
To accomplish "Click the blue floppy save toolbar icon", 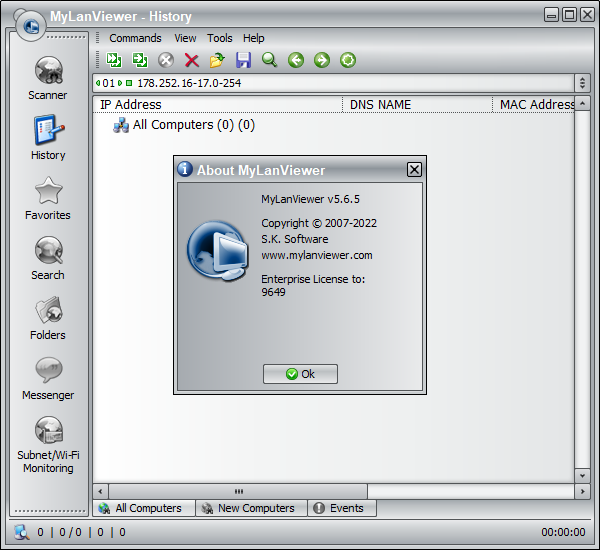I will click(x=243, y=60).
